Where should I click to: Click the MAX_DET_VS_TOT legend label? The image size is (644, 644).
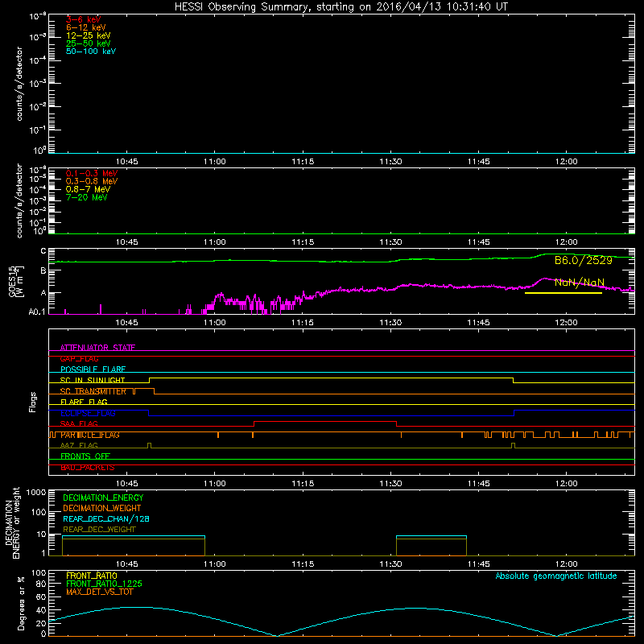[99, 592]
